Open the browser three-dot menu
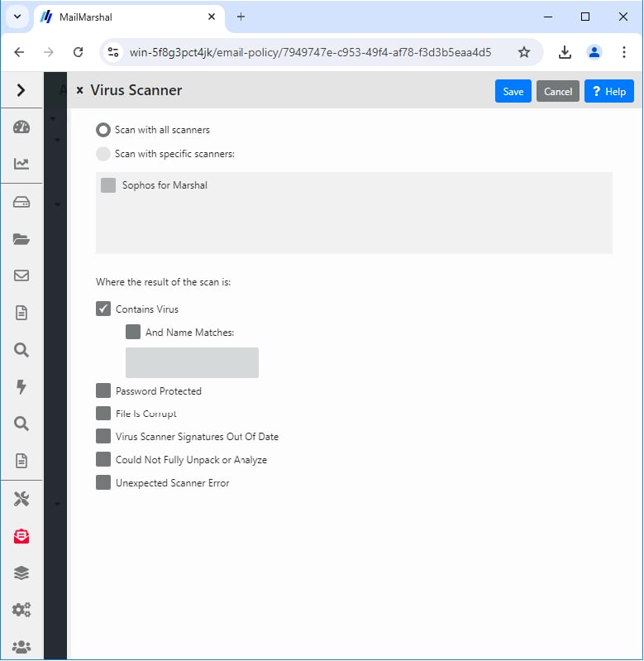This screenshot has height=661, width=644. tap(624, 52)
